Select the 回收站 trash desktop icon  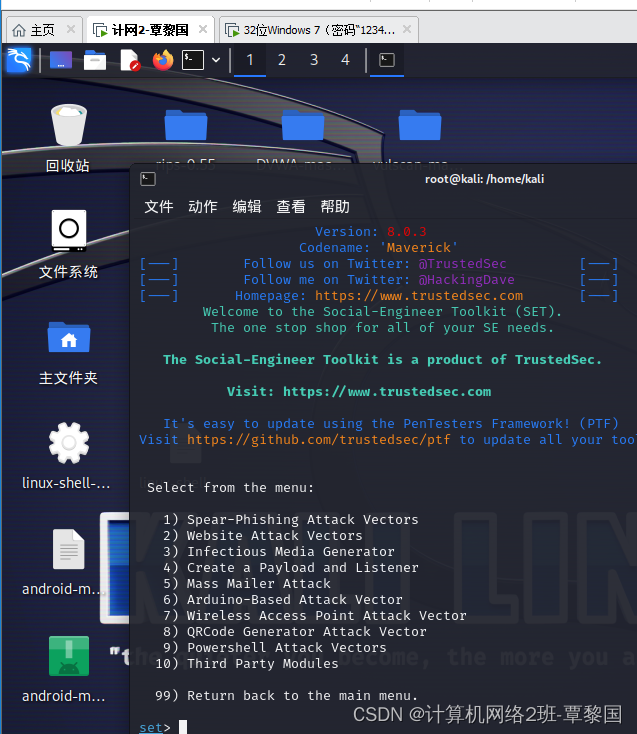(x=68, y=138)
